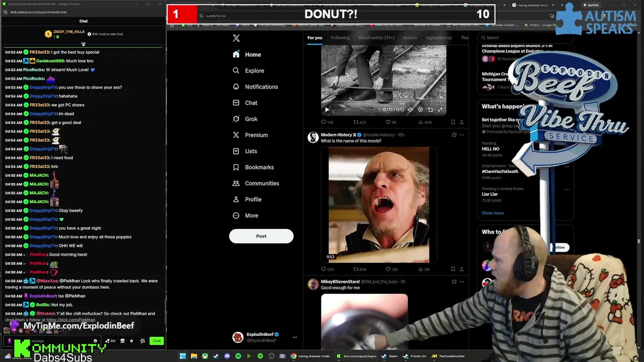Click Gift 1 sub to take 2nd
Viewport: 644px width, 362px height.
105,34
